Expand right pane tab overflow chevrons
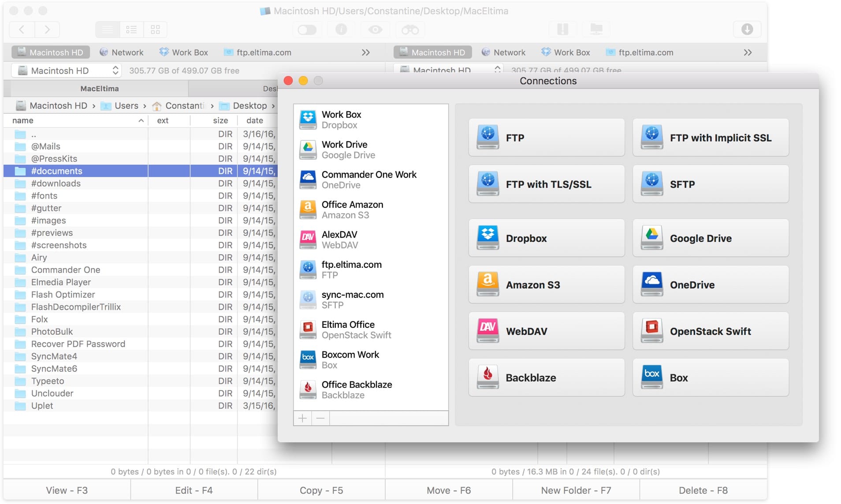Image resolution: width=841 pixels, height=504 pixels. [748, 52]
